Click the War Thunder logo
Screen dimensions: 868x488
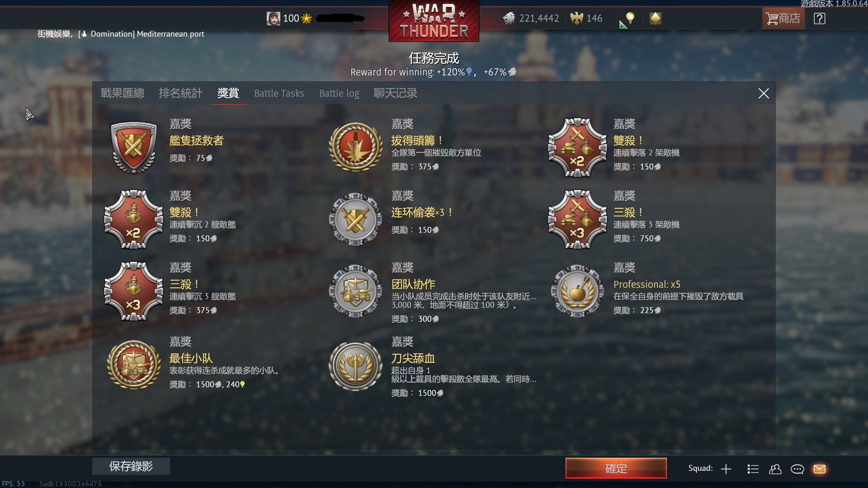[434, 21]
